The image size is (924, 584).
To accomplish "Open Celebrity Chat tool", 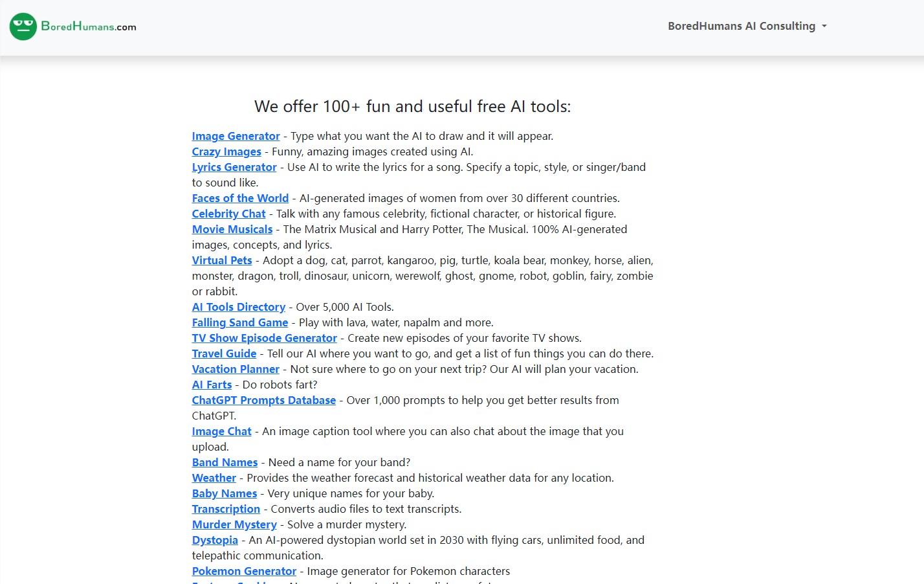I will (229, 214).
